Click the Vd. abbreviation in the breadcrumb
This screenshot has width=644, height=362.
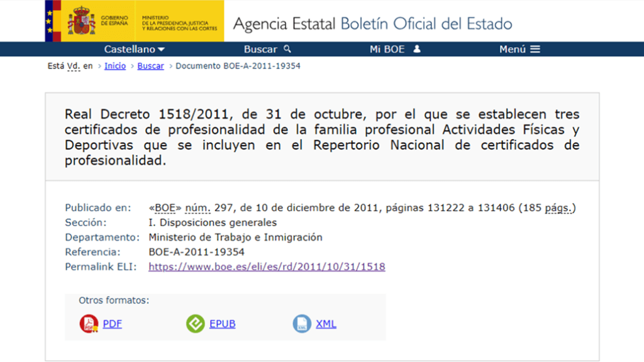click(x=74, y=65)
